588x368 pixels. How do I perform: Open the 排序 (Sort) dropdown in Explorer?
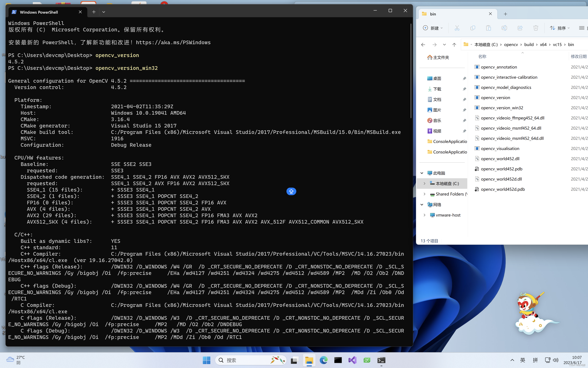tap(560, 28)
